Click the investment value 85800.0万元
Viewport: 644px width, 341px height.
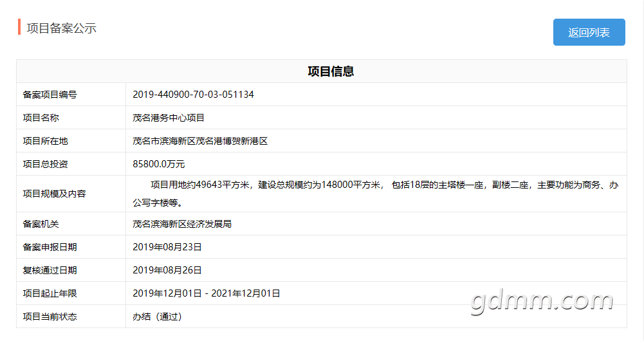[159, 164]
